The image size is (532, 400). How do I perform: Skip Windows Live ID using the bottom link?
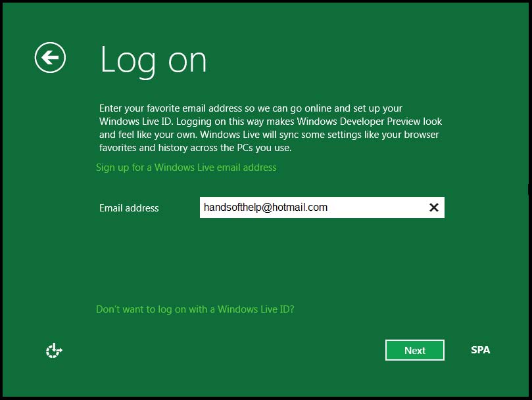pyautogui.click(x=195, y=309)
